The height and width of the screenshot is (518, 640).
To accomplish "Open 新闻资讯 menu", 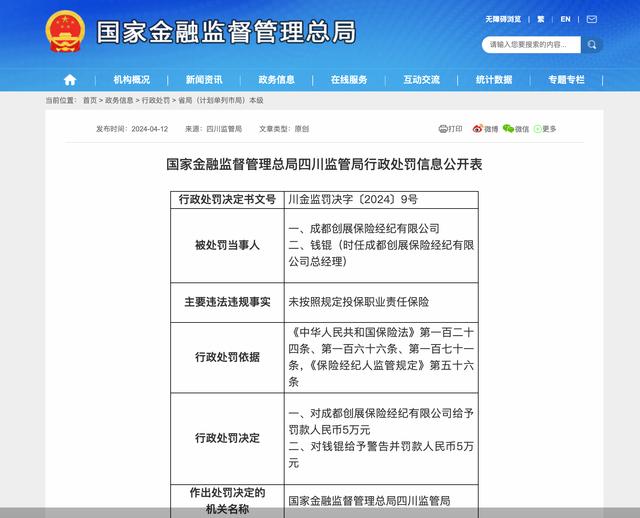I will [204, 80].
